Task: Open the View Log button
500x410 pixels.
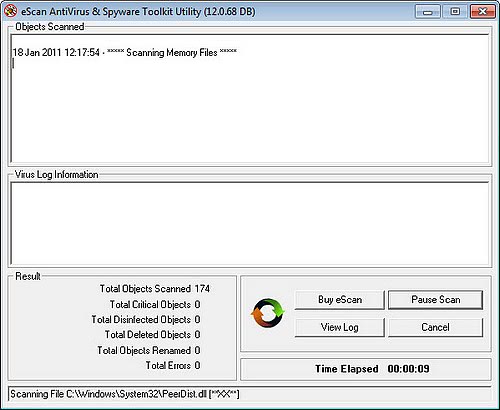Action: tap(340, 327)
